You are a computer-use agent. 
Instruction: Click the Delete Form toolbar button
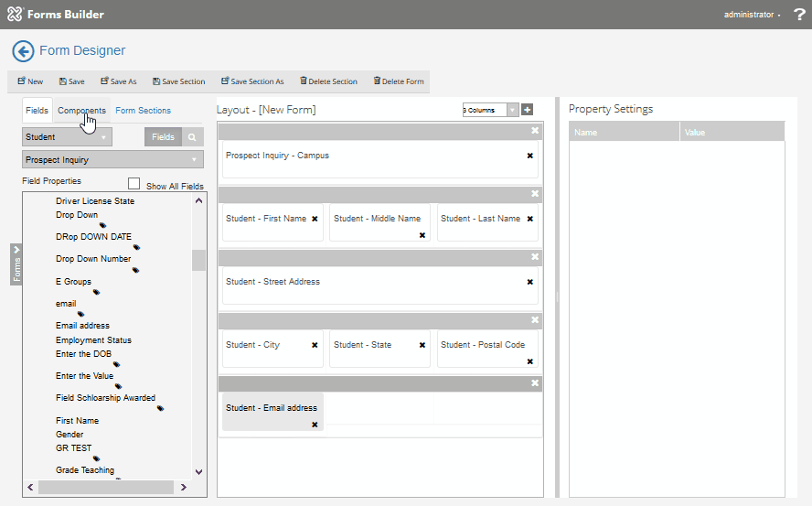[x=399, y=81]
